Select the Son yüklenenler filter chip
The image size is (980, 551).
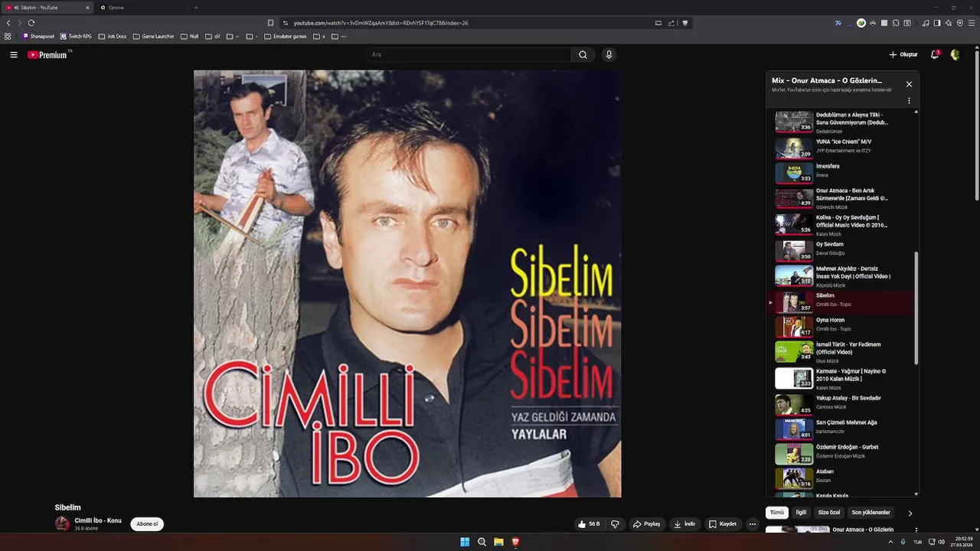point(871,513)
